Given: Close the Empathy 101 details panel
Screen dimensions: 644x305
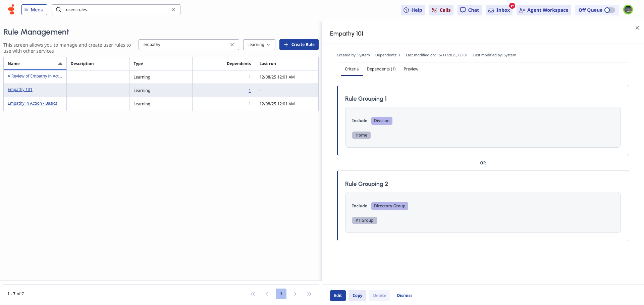Looking at the screenshot, I should point(637,28).
